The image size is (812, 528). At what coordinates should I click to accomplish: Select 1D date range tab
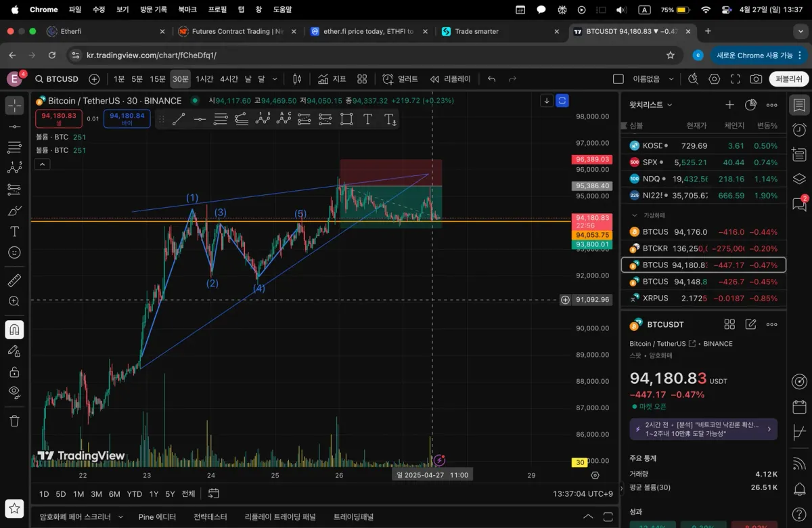(x=44, y=494)
